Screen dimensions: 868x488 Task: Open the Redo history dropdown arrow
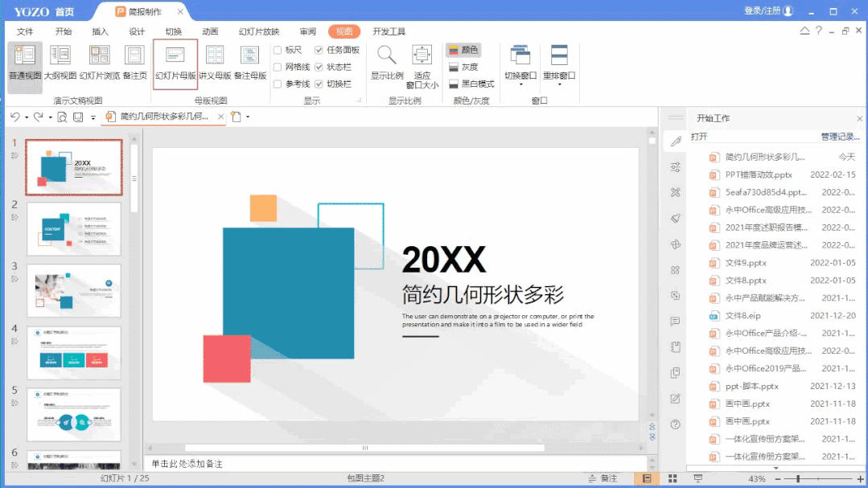(x=50, y=117)
